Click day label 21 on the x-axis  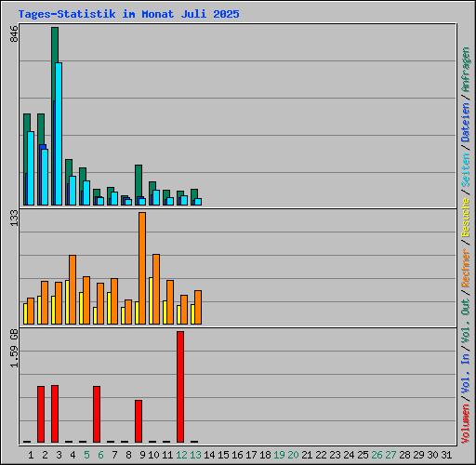click(307, 455)
